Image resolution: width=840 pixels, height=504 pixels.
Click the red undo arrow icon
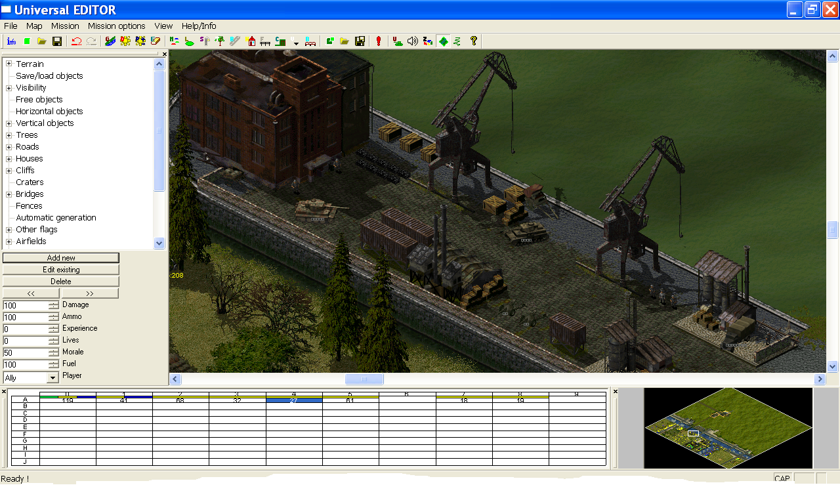coord(77,41)
